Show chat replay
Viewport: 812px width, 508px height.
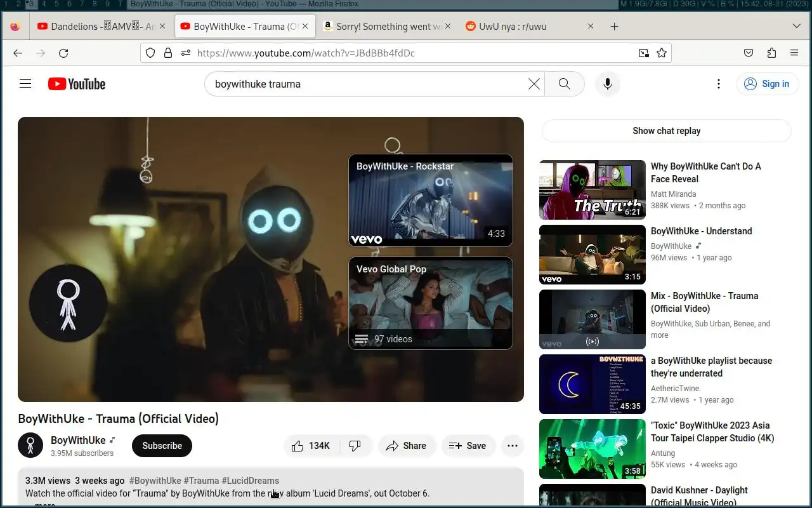point(667,131)
